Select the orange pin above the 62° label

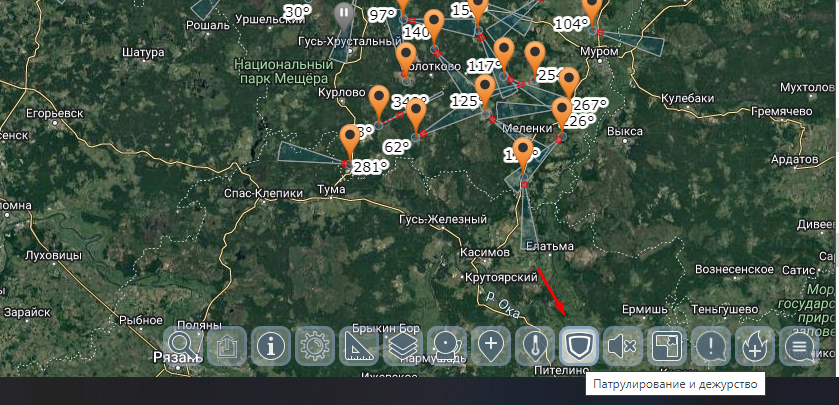pos(416,112)
